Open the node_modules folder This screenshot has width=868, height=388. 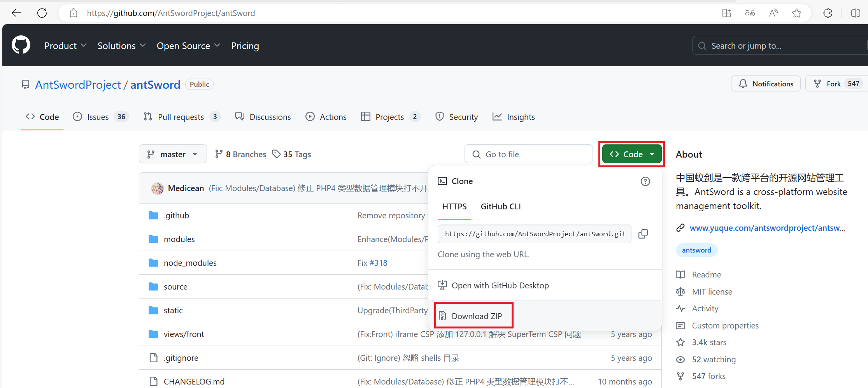[x=190, y=263]
